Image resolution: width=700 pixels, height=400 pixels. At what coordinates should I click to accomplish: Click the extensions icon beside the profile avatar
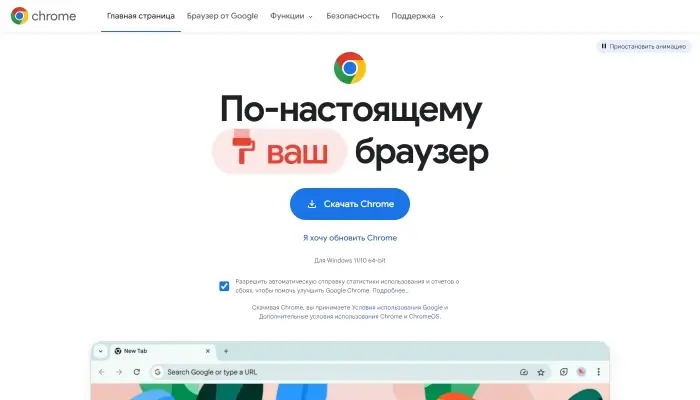564,372
